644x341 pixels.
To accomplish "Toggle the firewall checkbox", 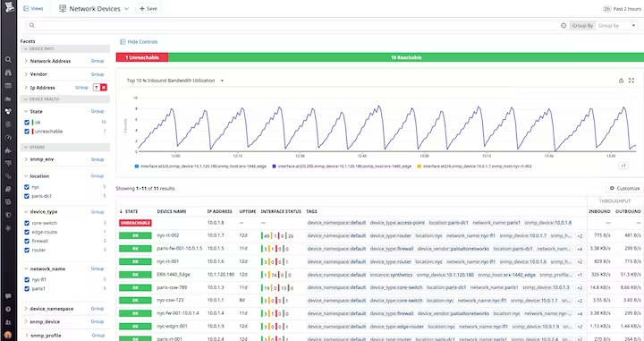I will (27, 241).
